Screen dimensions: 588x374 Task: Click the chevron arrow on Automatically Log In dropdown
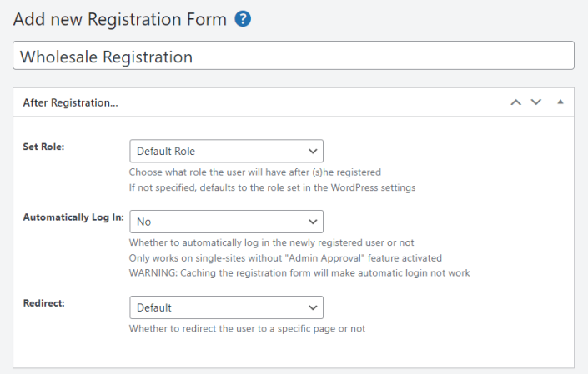click(x=313, y=222)
